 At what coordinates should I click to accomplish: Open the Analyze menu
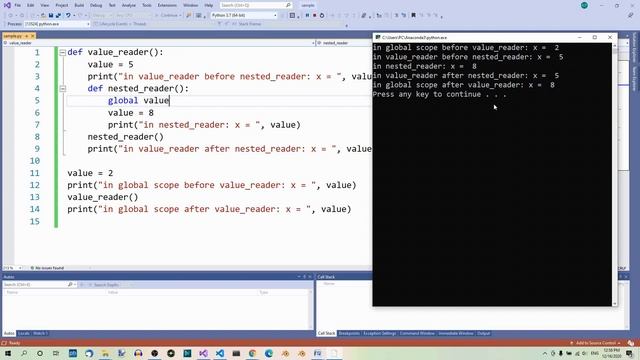(x=129, y=5)
